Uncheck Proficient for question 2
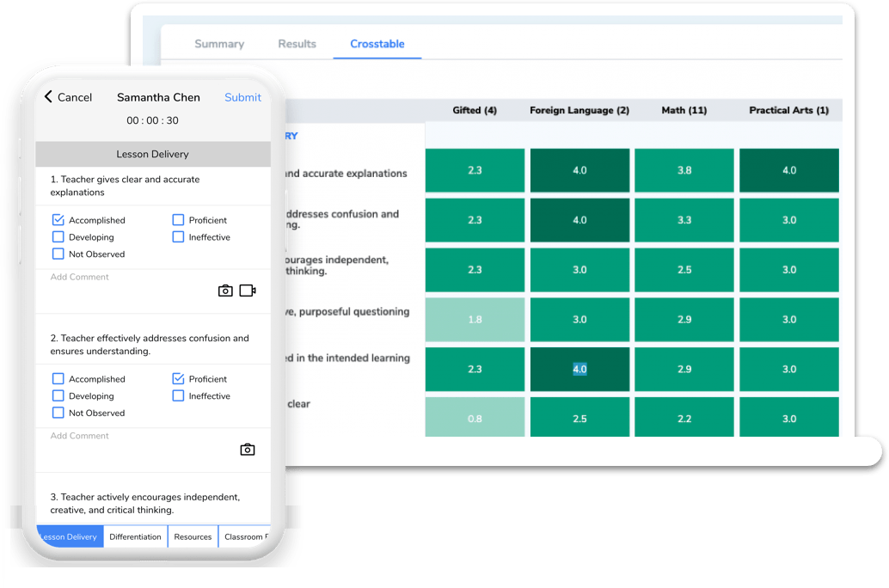 (x=178, y=379)
